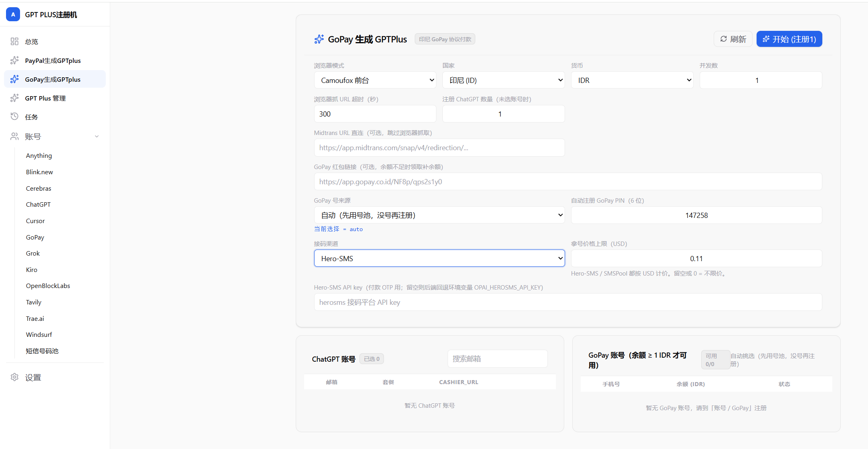Screen dimensions: 868x449
Task: Click the 设置 gear icon
Action: point(14,377)
